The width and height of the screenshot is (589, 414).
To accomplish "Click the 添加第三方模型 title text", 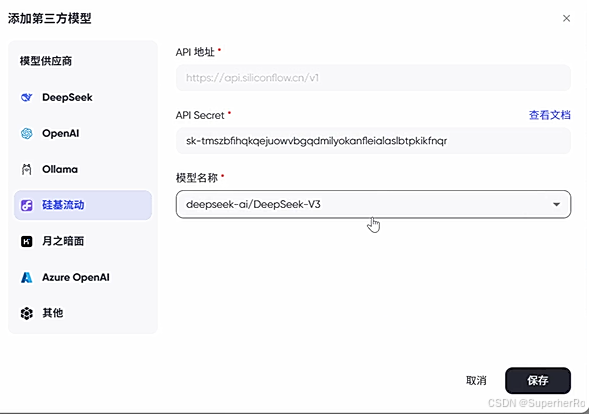I will tap(50, 18).
